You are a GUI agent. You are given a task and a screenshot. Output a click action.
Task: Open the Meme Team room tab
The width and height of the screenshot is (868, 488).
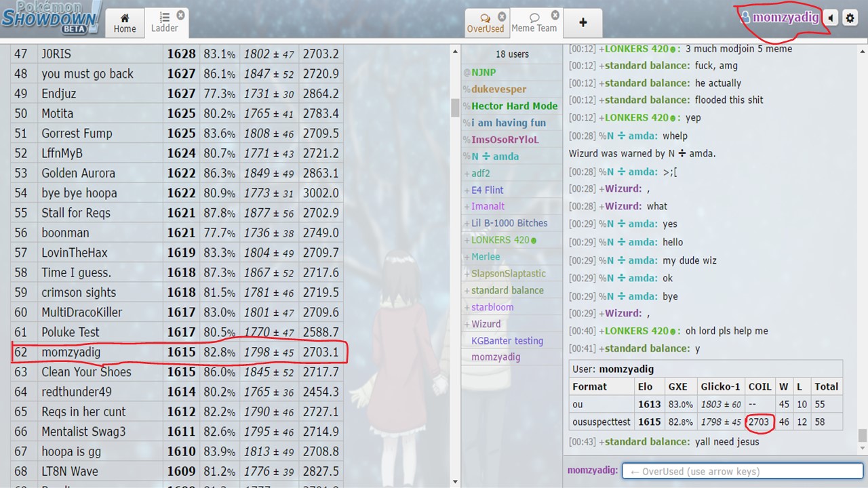coord(534,22)
